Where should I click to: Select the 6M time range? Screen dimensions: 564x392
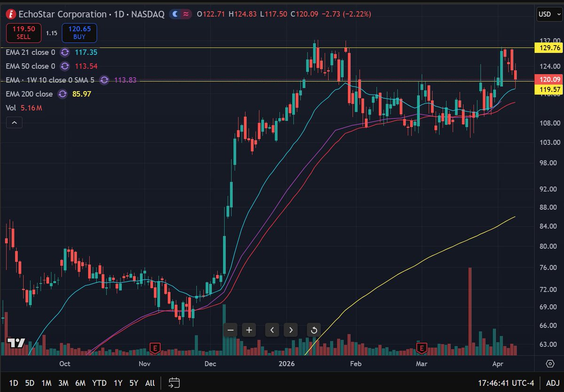tap(80, 383)
